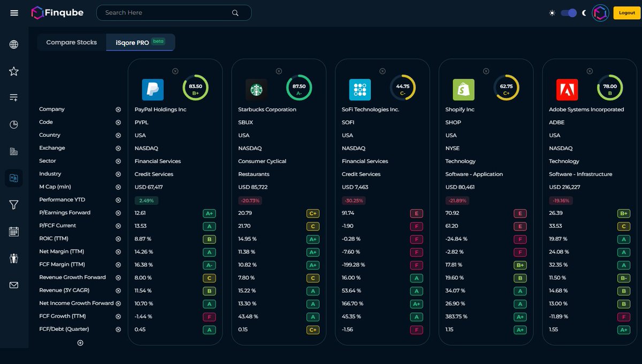
Task: Click the Logout button
Action: [627, 13]
